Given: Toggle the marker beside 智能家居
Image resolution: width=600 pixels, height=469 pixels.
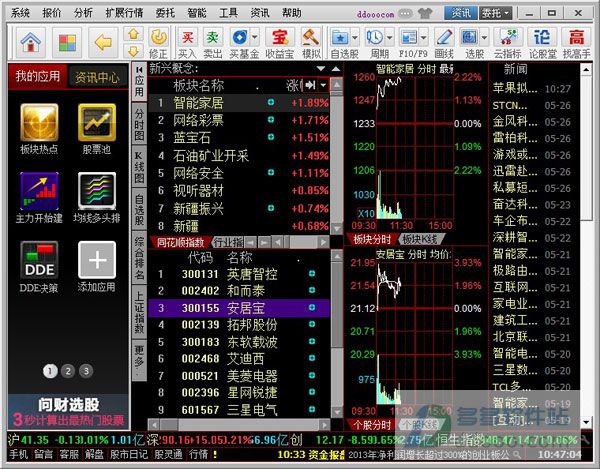Looking at the screenshot, I should pyautogui.click(x=271, y=102).
